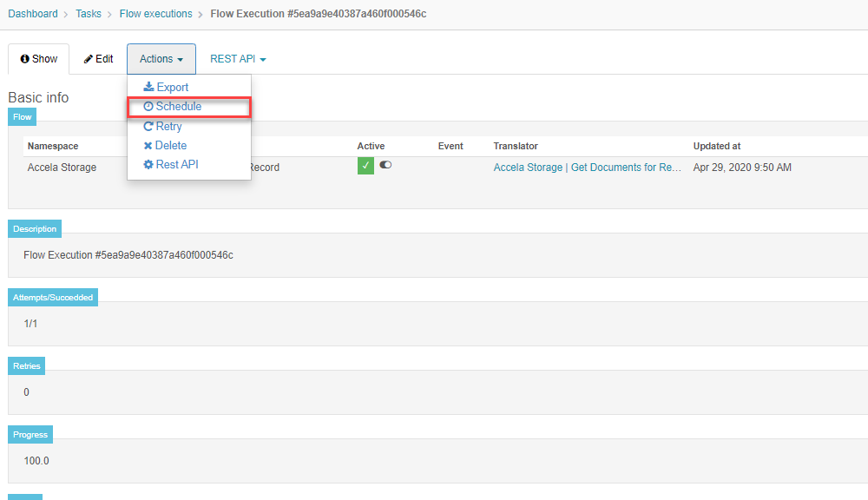Click the Flow section label
Screen dimensions: 868x500
(23, 117)
